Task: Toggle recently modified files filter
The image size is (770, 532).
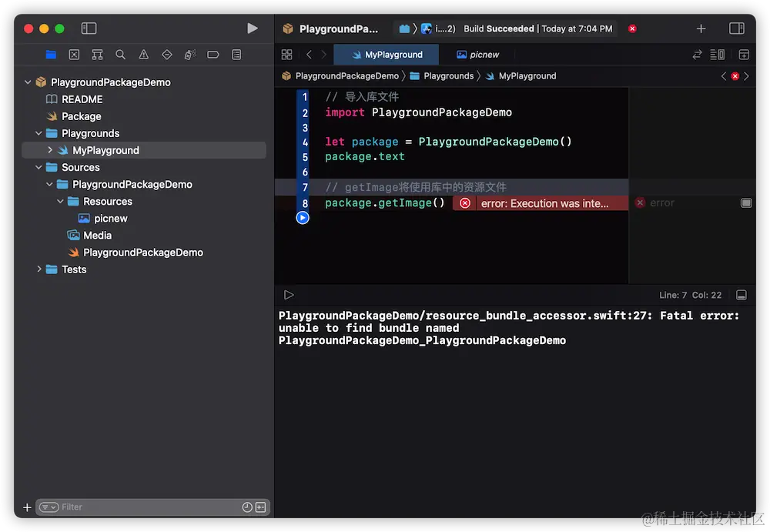Action: (247, 507)
